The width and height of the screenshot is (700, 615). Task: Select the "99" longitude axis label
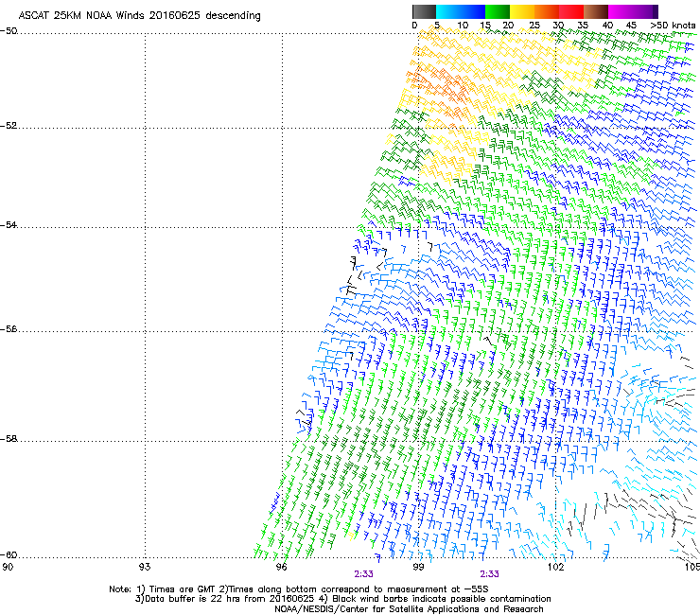(418, 567)
